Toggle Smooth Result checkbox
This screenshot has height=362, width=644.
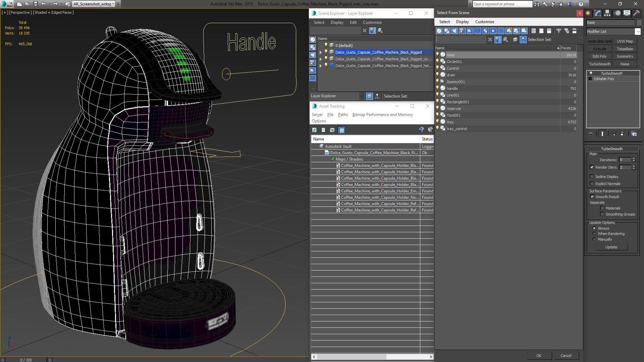(x=592, y=197)
